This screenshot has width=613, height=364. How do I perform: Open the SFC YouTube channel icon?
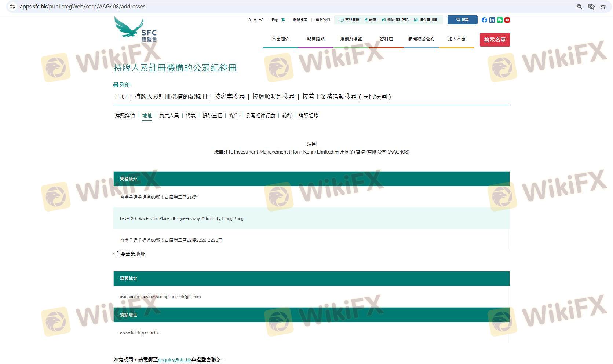tap(507, 20)
